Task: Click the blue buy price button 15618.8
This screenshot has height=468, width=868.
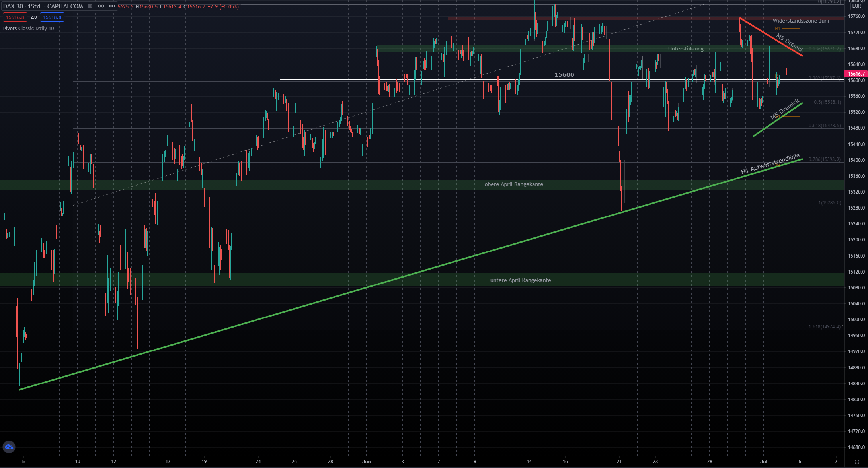Action: click(52, 17)
